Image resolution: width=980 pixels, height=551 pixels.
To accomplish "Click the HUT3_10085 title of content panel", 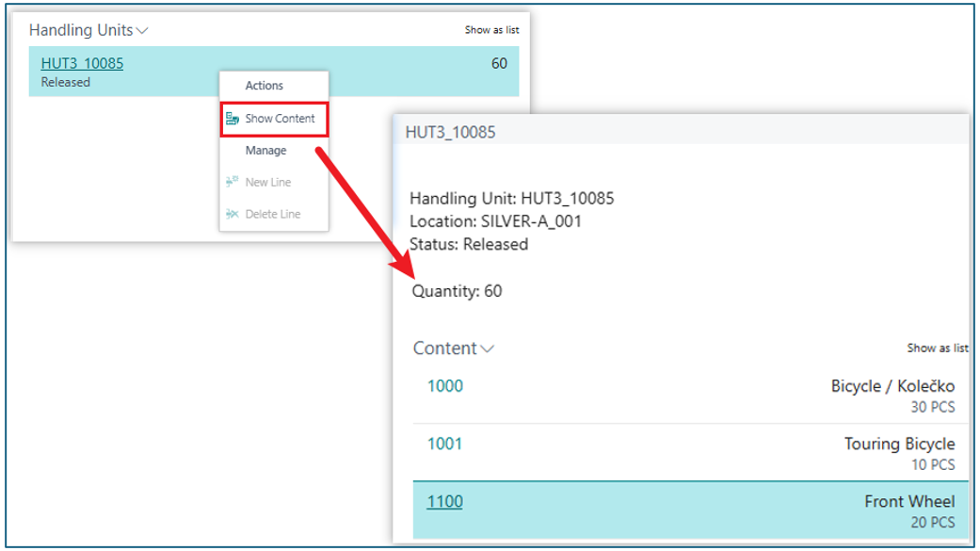I will point(450,132).
